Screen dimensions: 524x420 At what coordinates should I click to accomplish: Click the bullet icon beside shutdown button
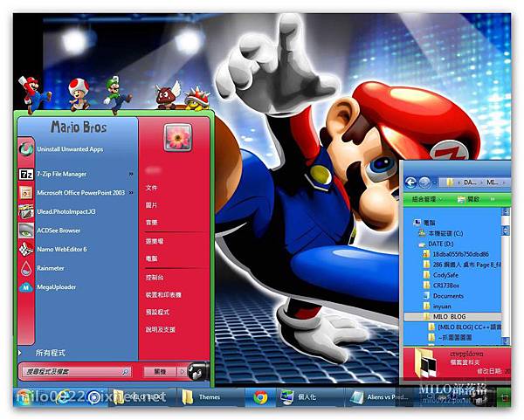coord(197,372)
